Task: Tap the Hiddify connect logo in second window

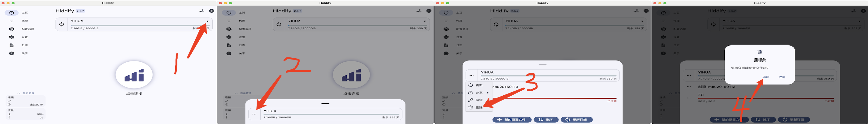Action: point(351,75)
